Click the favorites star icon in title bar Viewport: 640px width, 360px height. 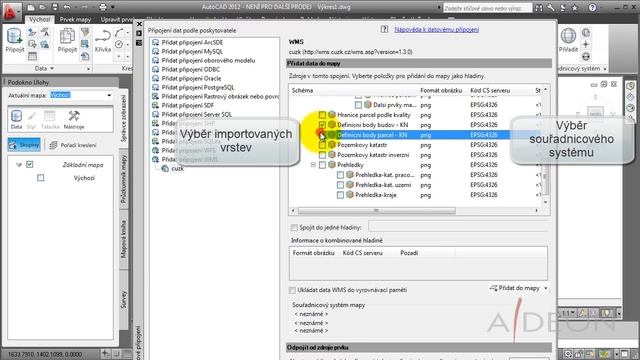click(x=575, y=7)
